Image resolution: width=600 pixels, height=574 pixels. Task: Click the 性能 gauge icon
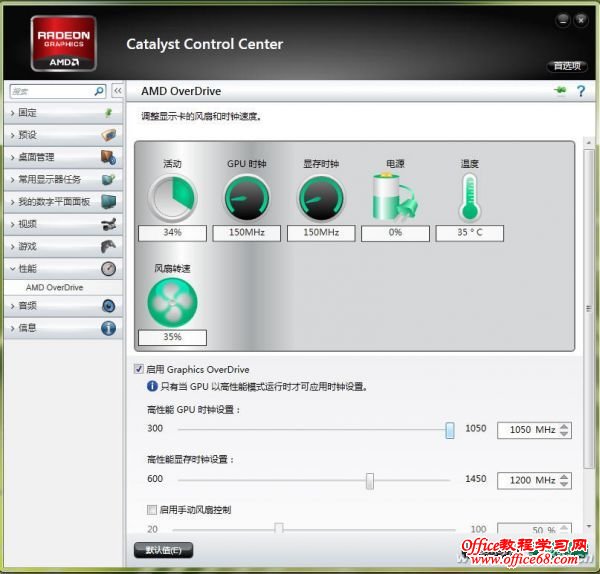click(109, 269)
